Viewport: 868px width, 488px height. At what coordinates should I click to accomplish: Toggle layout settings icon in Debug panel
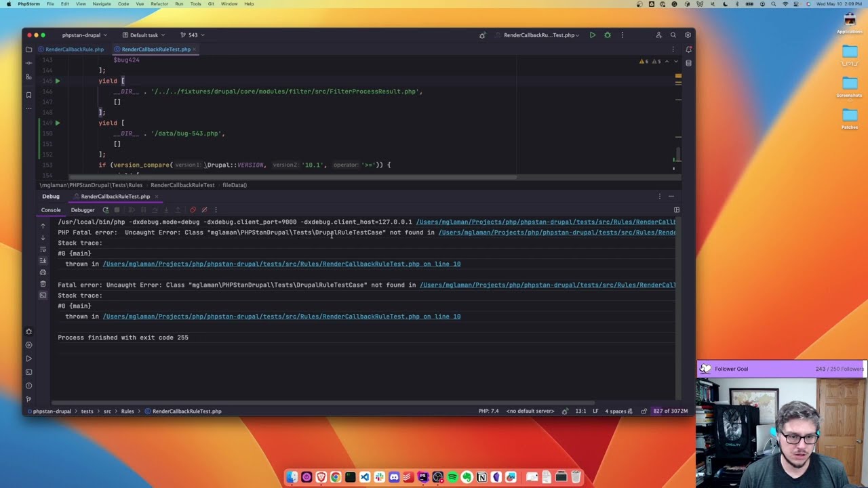676,210
